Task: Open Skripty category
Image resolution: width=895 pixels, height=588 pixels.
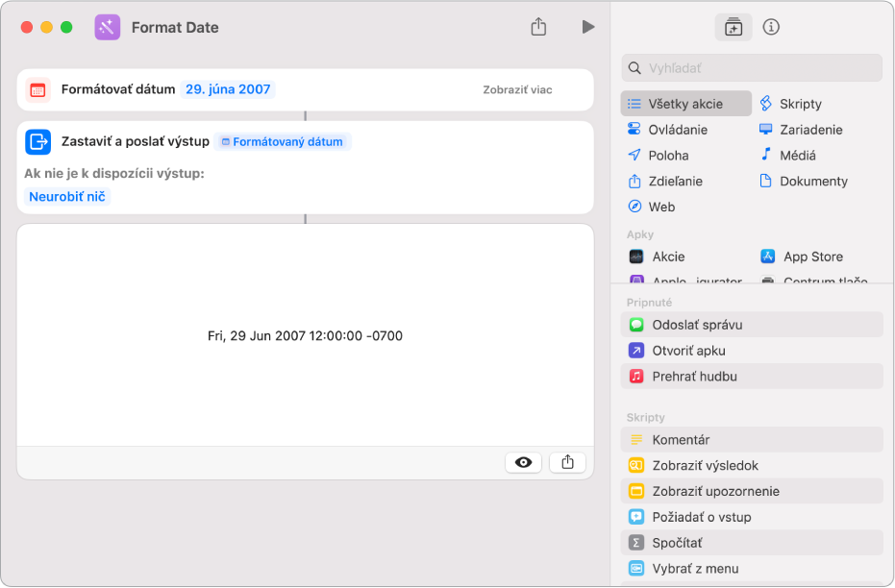Action: coord(790,104)
